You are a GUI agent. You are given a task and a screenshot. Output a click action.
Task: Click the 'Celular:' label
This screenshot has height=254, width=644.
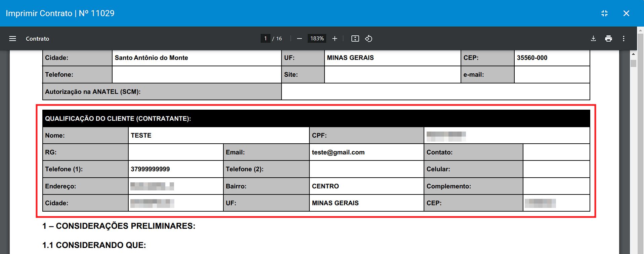point(438,169)
